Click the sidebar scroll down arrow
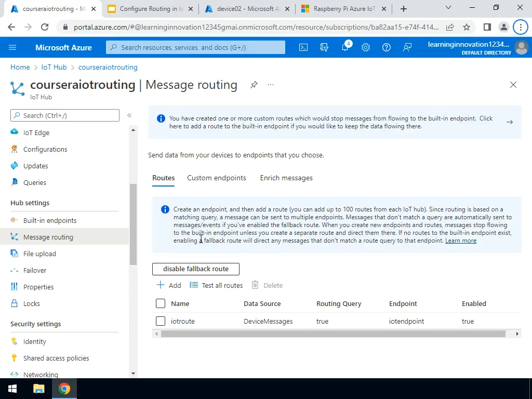Image resolution: width=532 pixels, height=399 pixels. click(x=133, y=374)
